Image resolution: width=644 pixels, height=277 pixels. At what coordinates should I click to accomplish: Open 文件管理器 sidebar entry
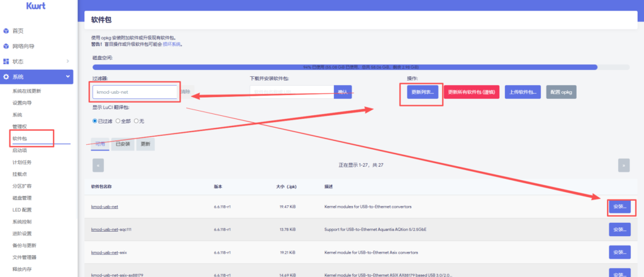pos(25,257)
